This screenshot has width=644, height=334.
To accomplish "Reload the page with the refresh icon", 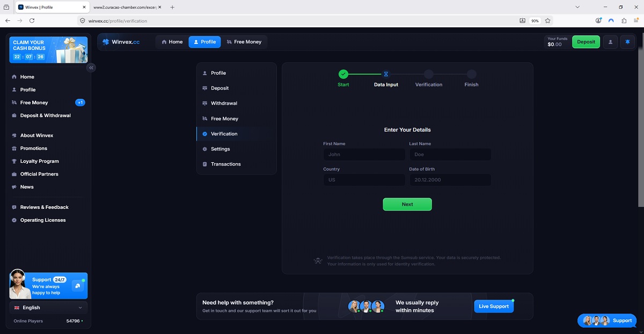I will coord(32,20).
